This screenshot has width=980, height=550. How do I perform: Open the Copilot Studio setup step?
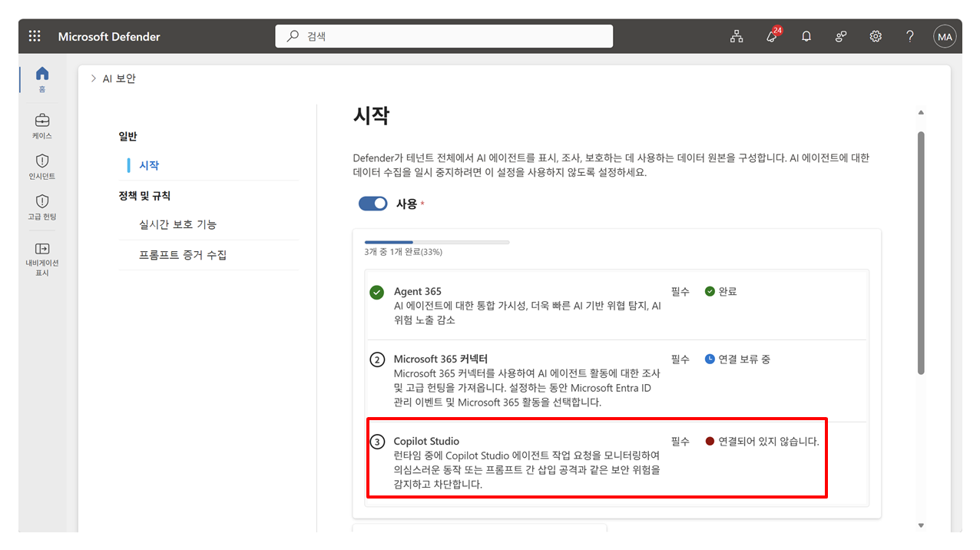point(597,459)
